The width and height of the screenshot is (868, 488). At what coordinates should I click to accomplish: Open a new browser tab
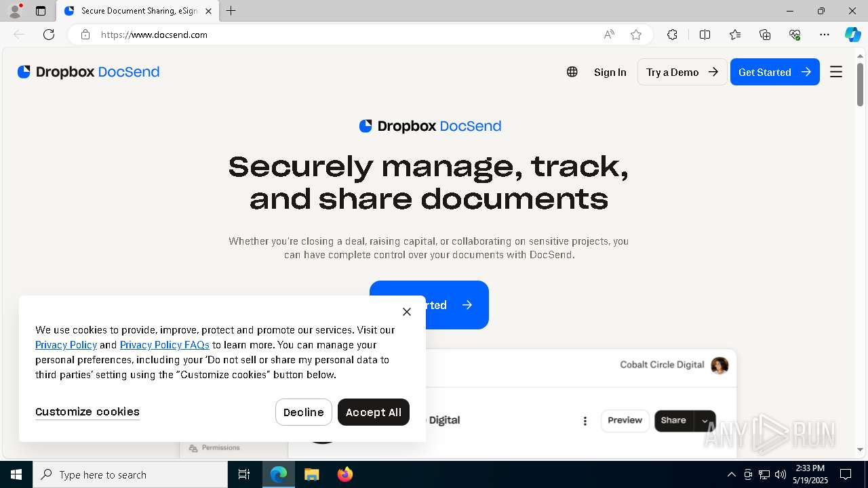click(x=231, y=11)
